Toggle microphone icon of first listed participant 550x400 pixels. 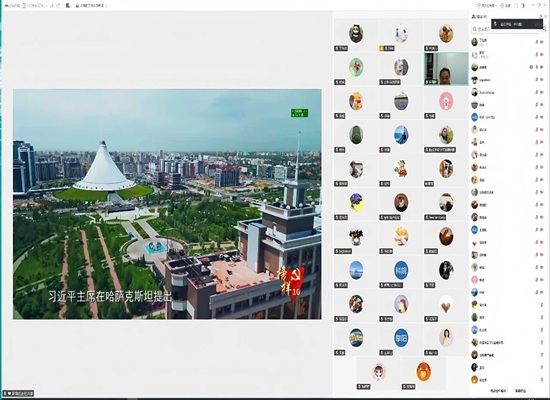[536, 42]
